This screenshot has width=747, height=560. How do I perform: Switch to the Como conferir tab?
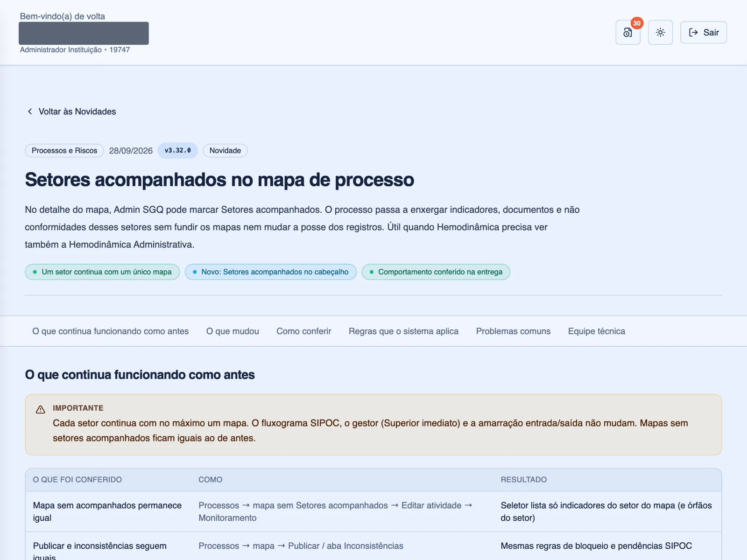coord(304,331)
